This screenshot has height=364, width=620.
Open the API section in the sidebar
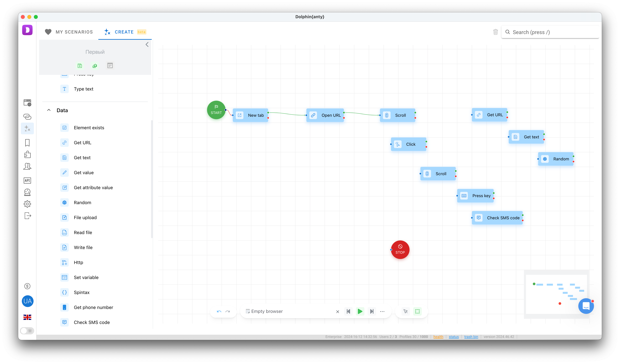pyautogui.click(x=27, y=180)
